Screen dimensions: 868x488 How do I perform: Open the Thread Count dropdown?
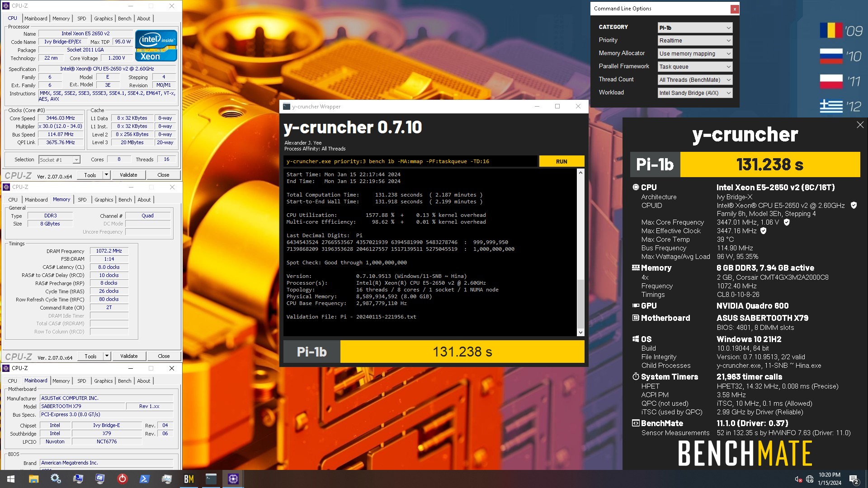(x=695, y=80)
